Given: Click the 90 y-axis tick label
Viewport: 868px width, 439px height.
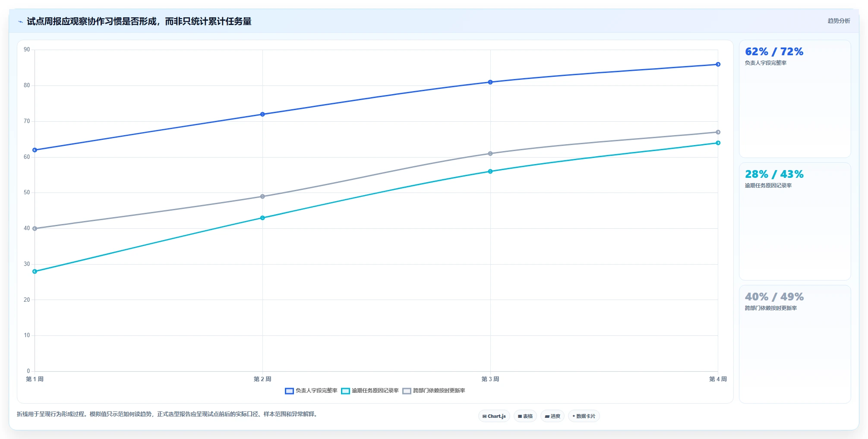Looking at the screenshot, I should (27, 50).
